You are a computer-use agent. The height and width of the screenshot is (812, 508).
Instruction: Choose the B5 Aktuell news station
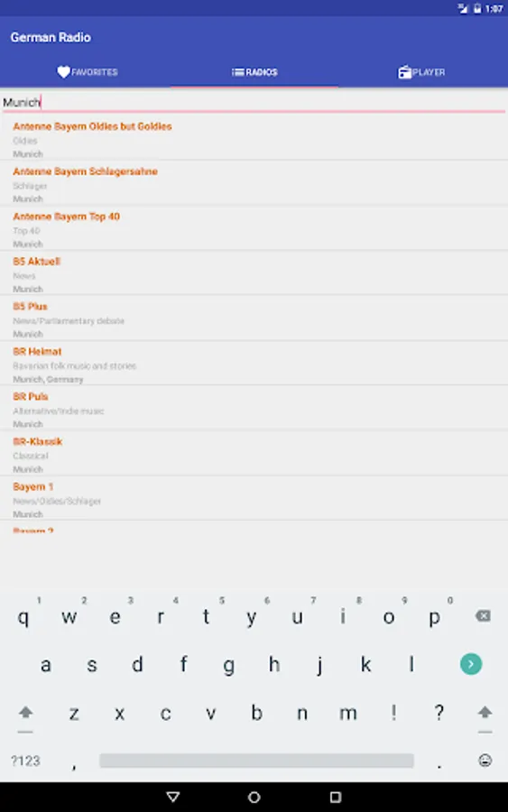(x=254, y=274)
